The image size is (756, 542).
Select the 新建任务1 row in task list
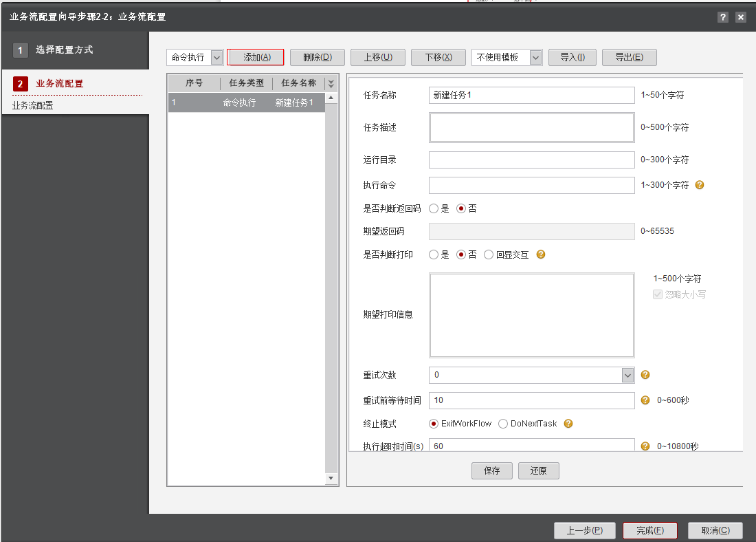tap(246, 102)
